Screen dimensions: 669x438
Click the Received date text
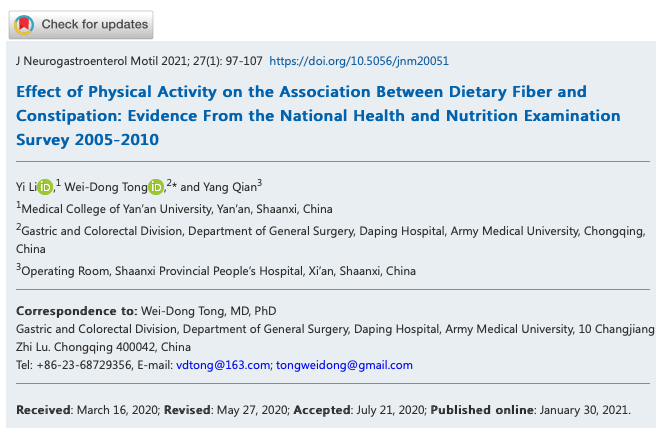tap(88, 410)
